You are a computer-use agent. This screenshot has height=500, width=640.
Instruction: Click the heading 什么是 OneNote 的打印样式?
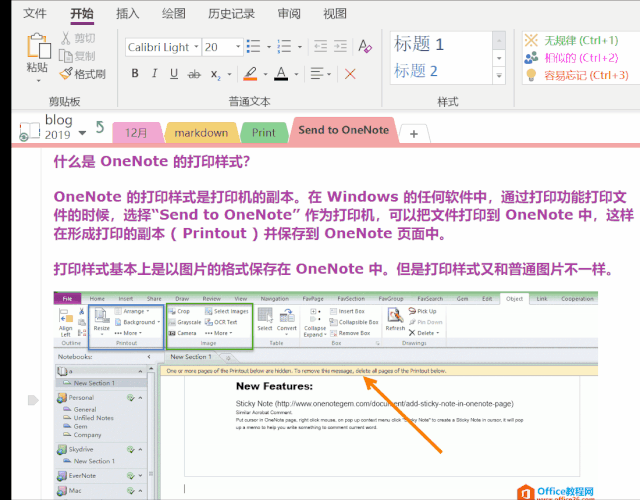pyautogui.click(x=151, y=162)
